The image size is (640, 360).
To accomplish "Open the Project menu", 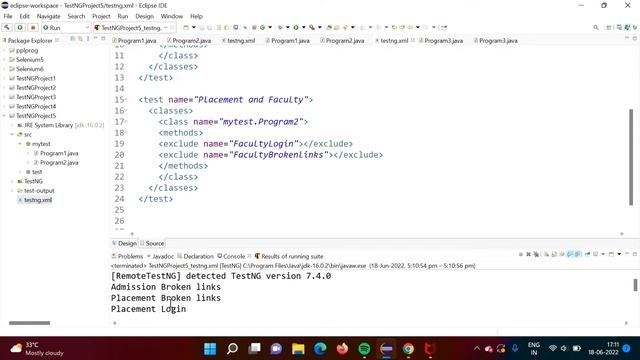I will pyautogui.click(x=101, y=16).
